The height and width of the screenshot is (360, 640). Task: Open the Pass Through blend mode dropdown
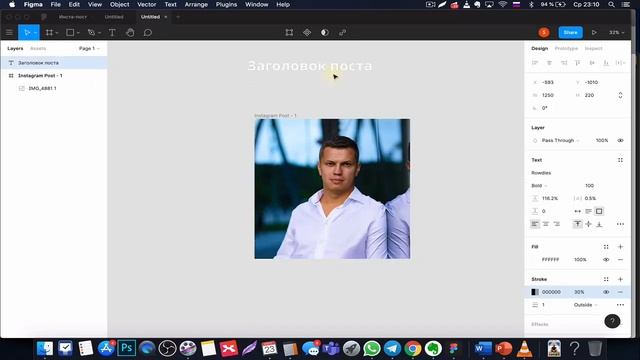(x=560, y=140)
